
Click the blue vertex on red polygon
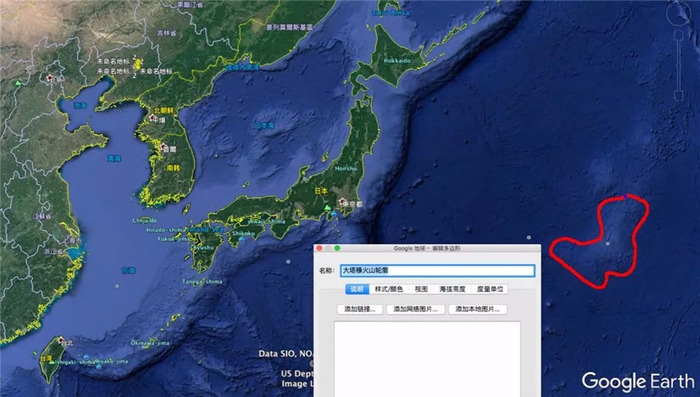(x=625, y=196)
